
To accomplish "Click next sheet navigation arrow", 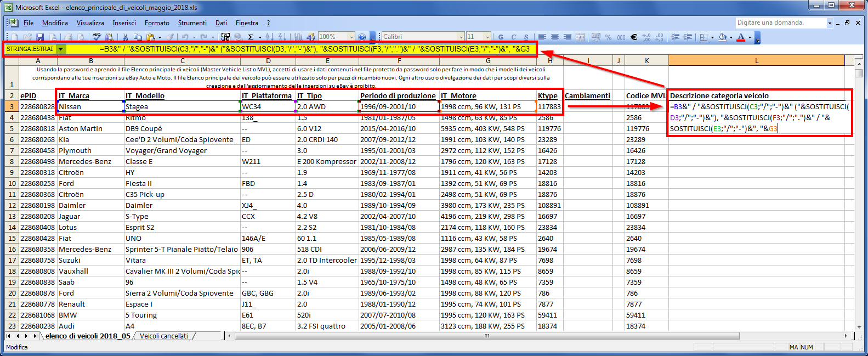I will [x=26, y=336].
